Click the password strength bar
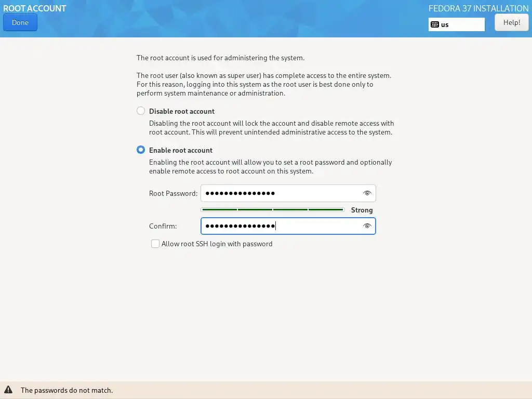This screenshot has width=532, height=399. 272,210
